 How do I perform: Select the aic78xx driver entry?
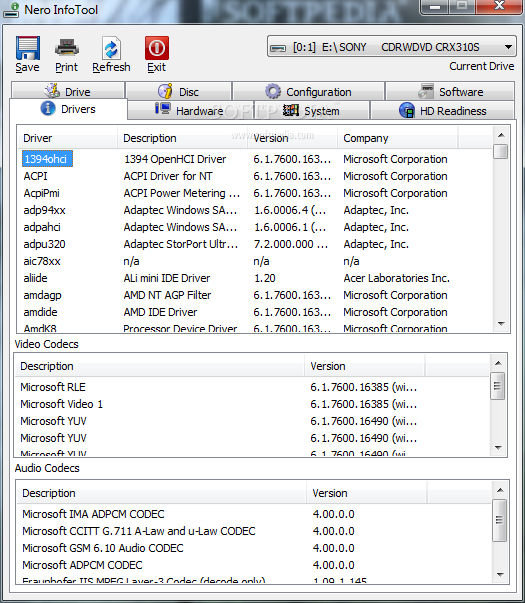(42, 262)
